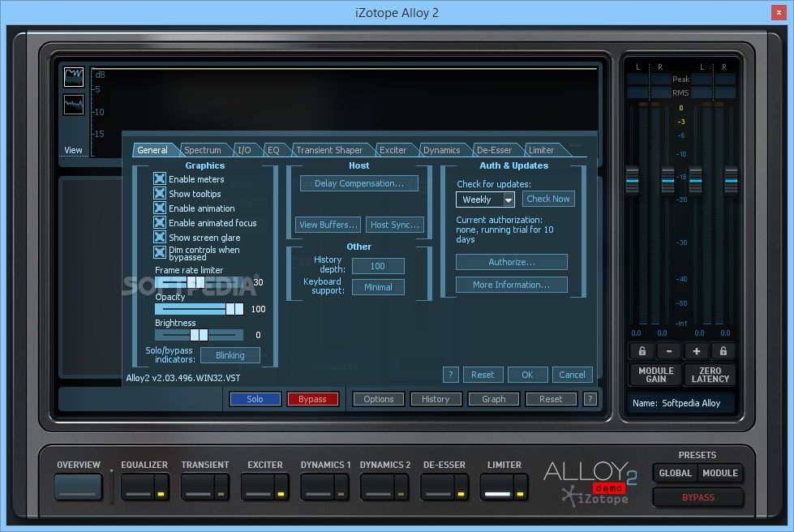Toggle Equalizer module power indicator
794x532 pixels.
click(x=161, y=493)
